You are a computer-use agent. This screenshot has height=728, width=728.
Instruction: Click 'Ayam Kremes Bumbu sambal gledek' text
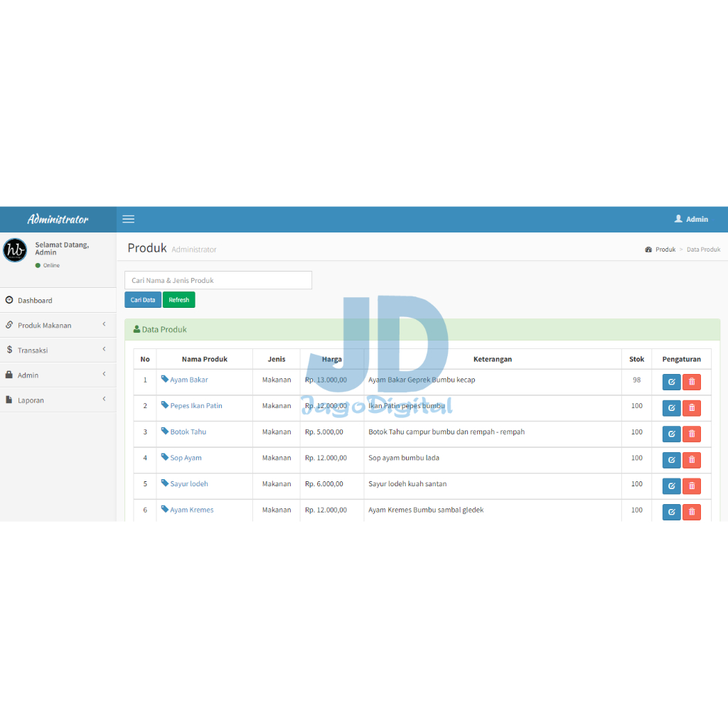427,510
